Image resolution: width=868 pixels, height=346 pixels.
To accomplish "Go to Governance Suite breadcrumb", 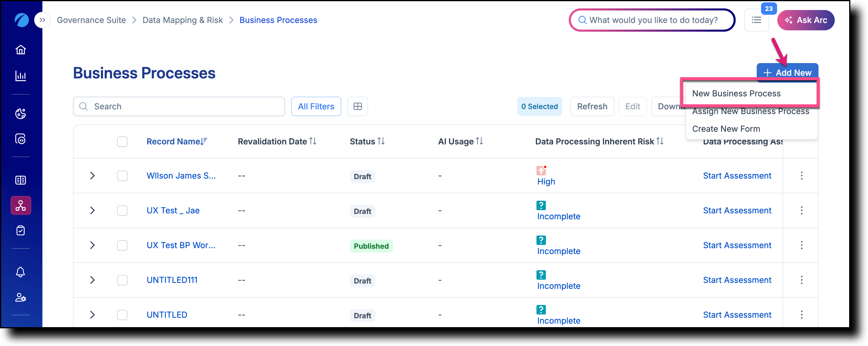I will [91, 20].
